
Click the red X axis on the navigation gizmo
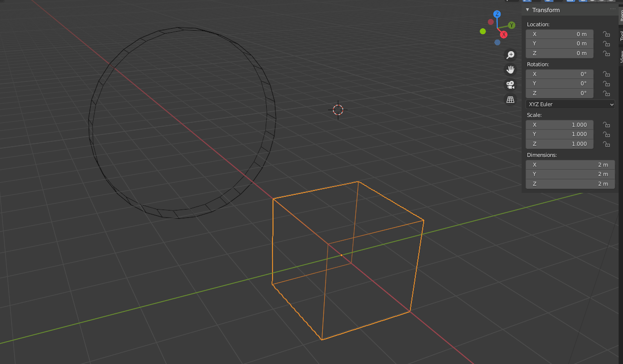coord(504,35)
